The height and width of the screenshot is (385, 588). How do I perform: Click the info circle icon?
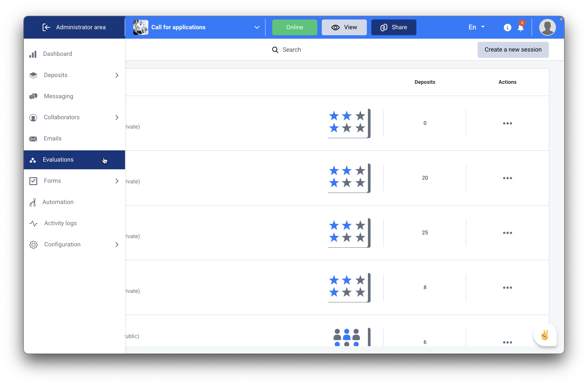(x=507, y=27)
